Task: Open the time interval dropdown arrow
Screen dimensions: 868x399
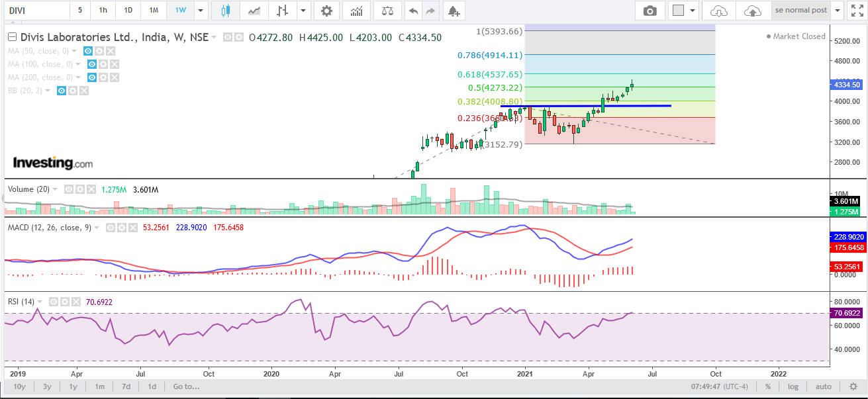Action: 201,11
